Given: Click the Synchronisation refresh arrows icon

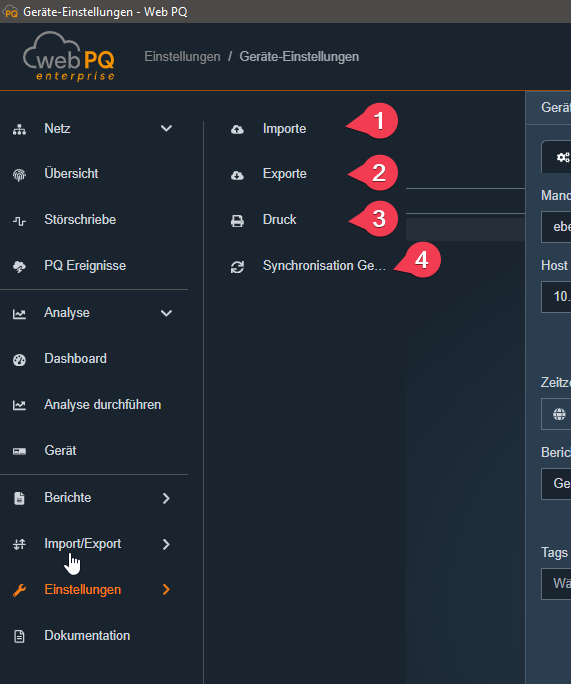Looking at the screenshot, I should tap(237, 267).
